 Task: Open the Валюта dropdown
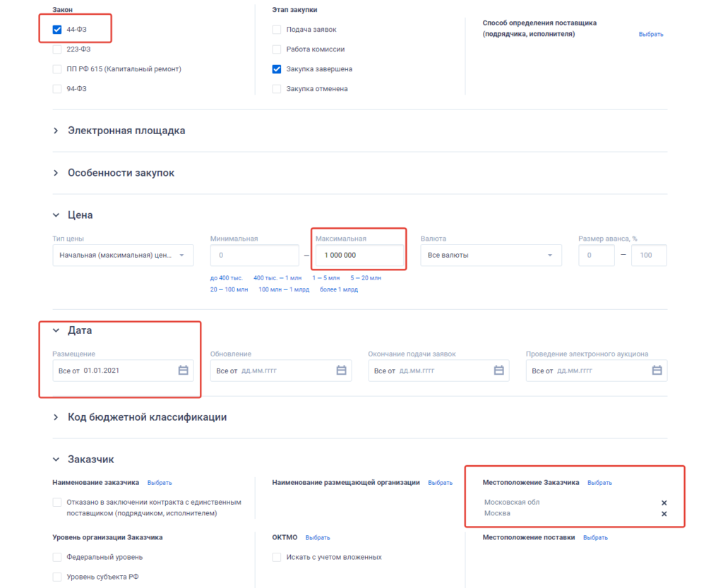pyautogui.click(x=491, y=256)
